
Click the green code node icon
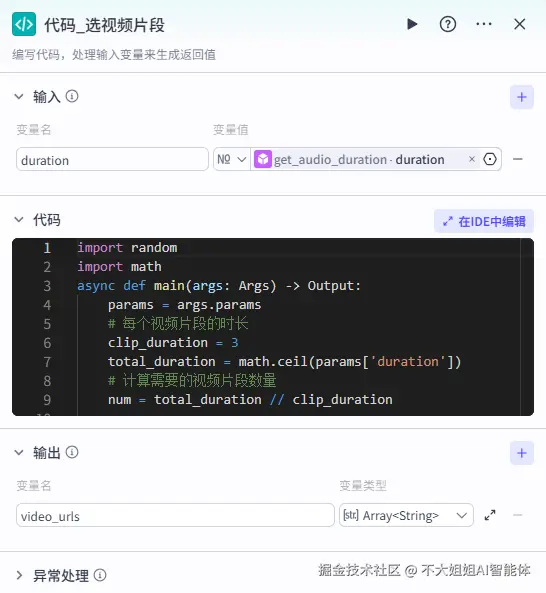pos(24,24)
